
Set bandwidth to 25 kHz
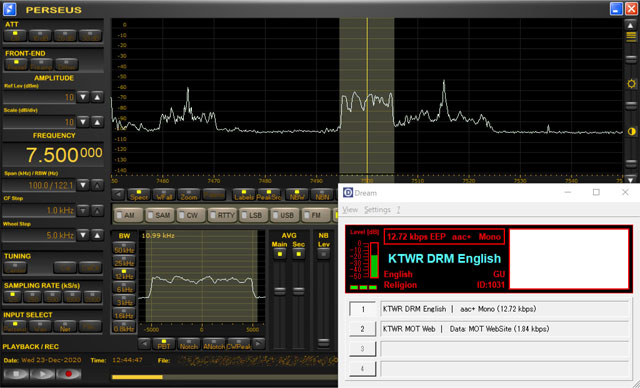pos(124,262)
